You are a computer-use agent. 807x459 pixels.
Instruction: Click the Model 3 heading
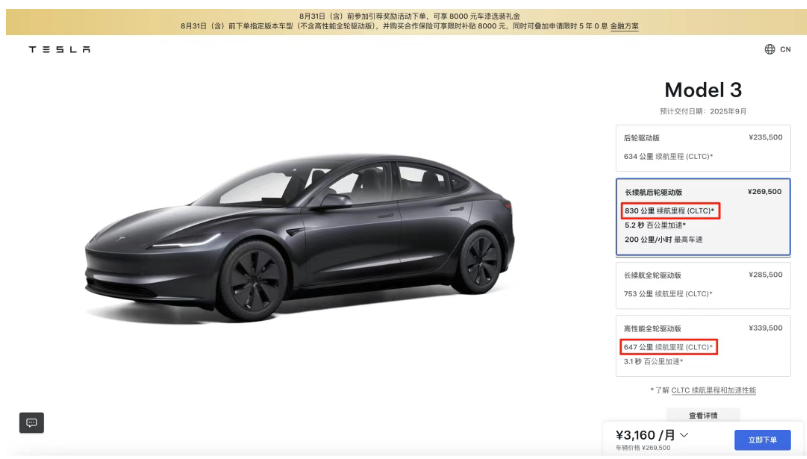coord(703,90)
